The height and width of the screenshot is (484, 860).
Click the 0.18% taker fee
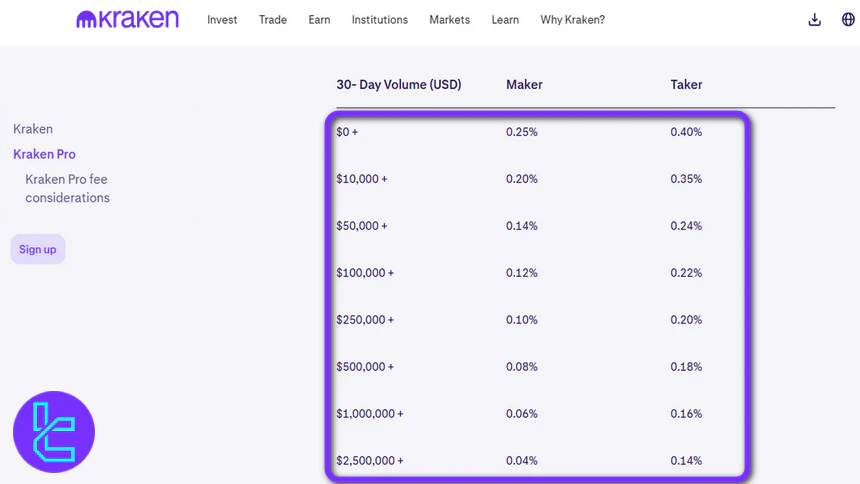[x=686, y=367]
